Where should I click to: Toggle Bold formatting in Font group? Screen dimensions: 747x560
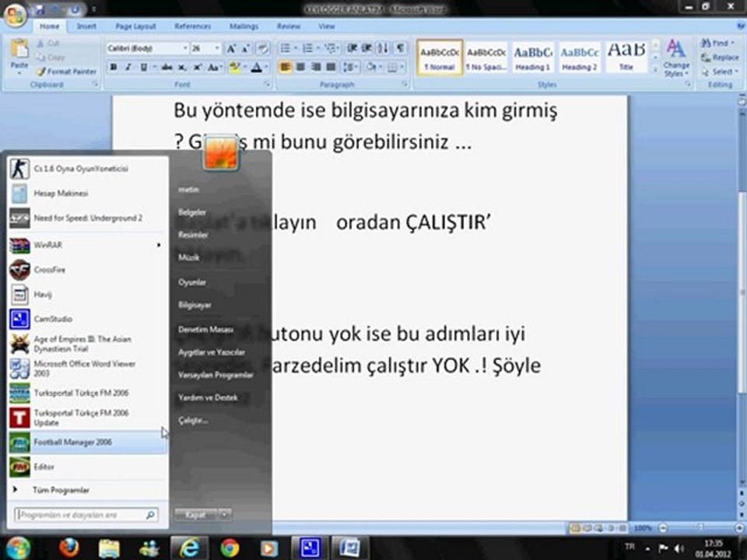114,68
